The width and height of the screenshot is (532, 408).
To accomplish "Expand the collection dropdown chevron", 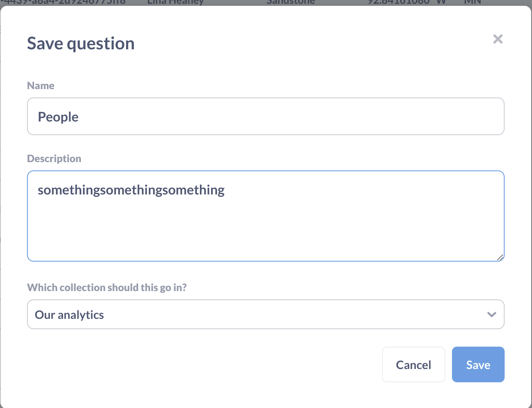I will point(491,314).
